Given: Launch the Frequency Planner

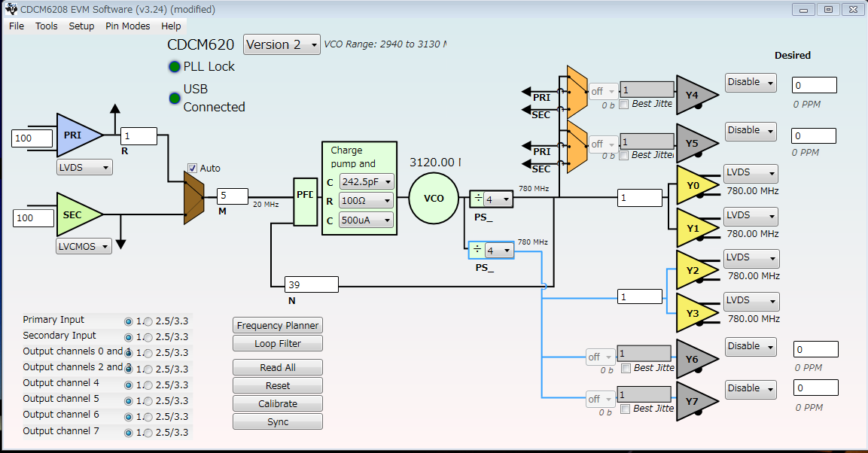Looking at the screenshot, I should [x=278, y=325].
